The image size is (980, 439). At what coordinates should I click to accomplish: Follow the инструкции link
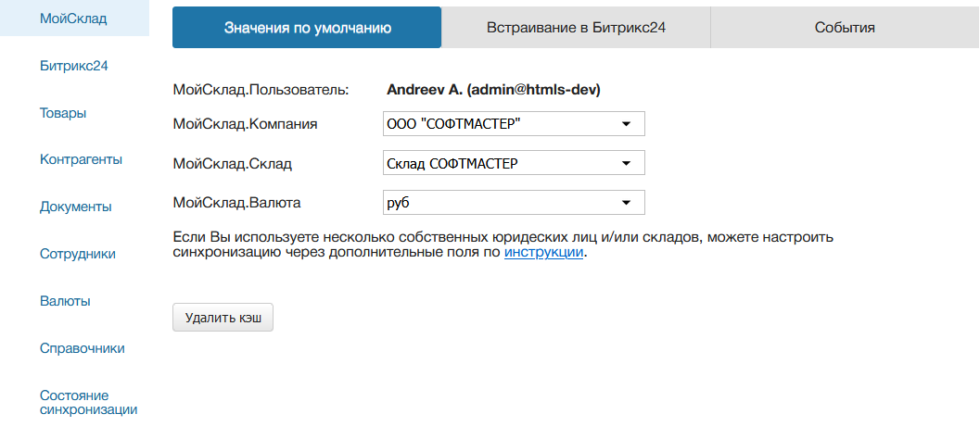[x=544, y=252]
